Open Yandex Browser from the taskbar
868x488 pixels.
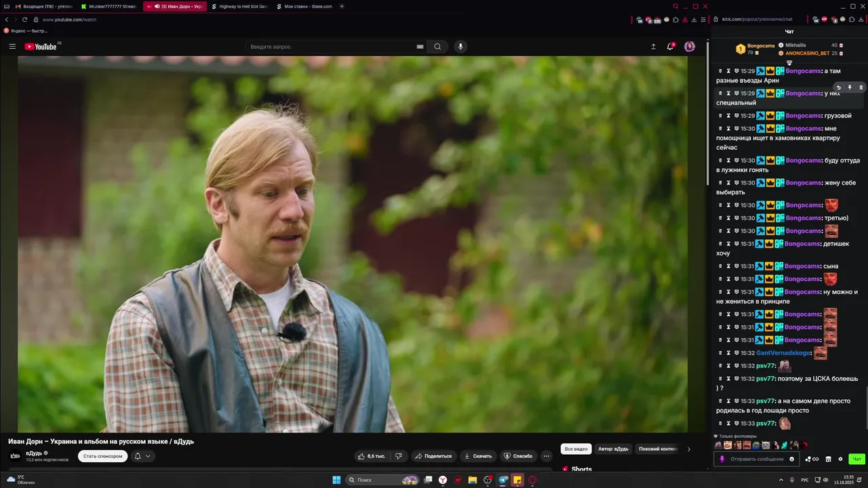tap(443, 480)
